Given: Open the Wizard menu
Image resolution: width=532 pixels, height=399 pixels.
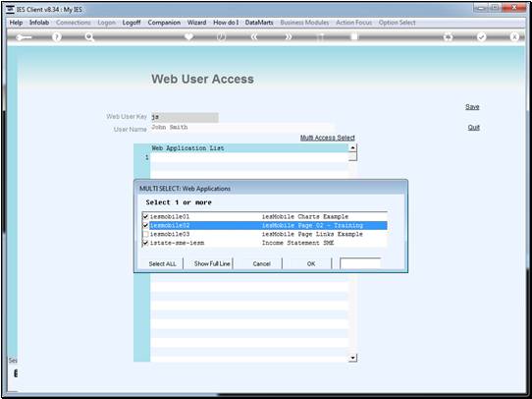Looking at the screenshot, I should click(x=196, y=23).
